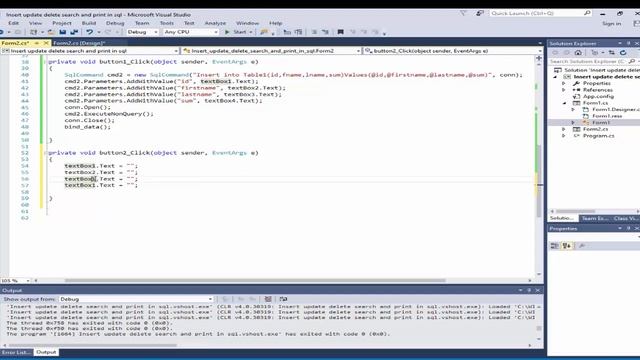This screenshot has width=640, height=360.
Task: Open the View menu
Action: [x=36, y=23]
